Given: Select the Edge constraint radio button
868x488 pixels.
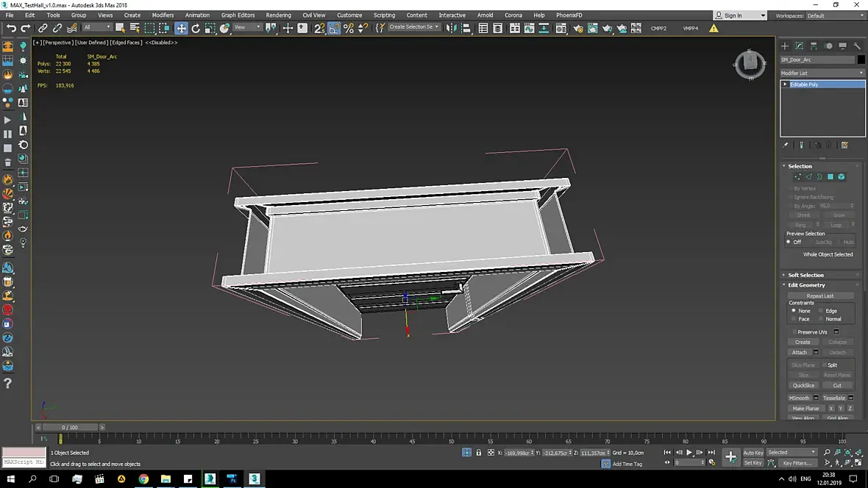Looking at the screenshot, I should [821, 311].
